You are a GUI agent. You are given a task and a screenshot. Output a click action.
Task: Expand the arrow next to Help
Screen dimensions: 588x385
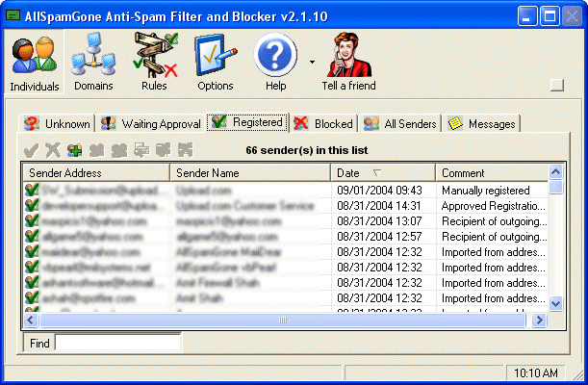tap(312, 62)
